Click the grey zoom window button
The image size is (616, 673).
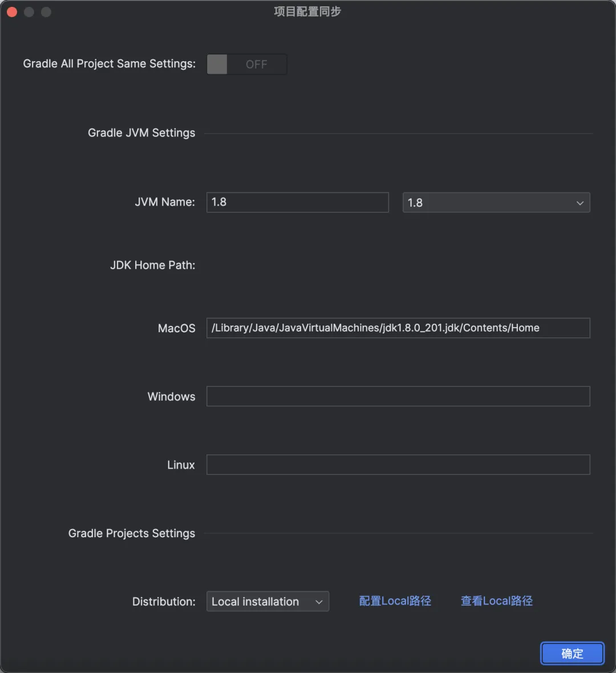[x=46, y=12]
